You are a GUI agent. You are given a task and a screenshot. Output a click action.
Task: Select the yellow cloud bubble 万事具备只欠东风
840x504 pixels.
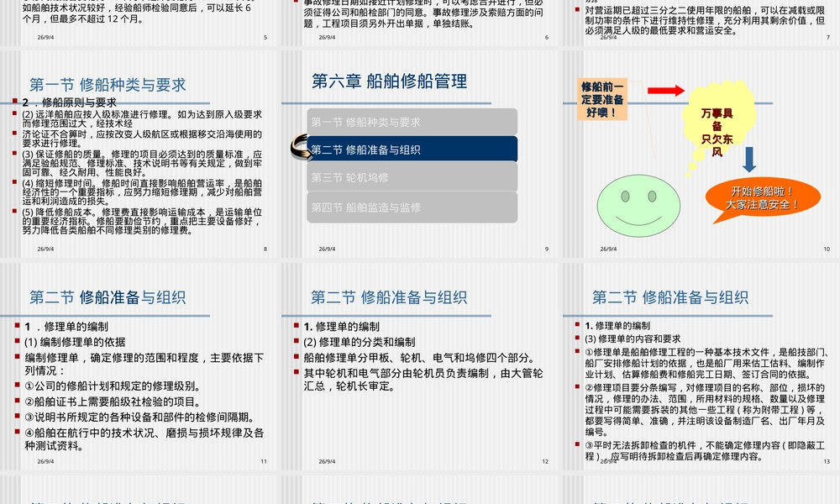point(718,126)
